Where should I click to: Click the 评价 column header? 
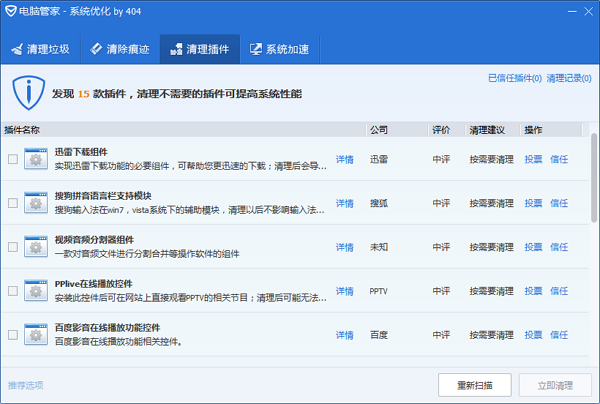tap(447, 130)
